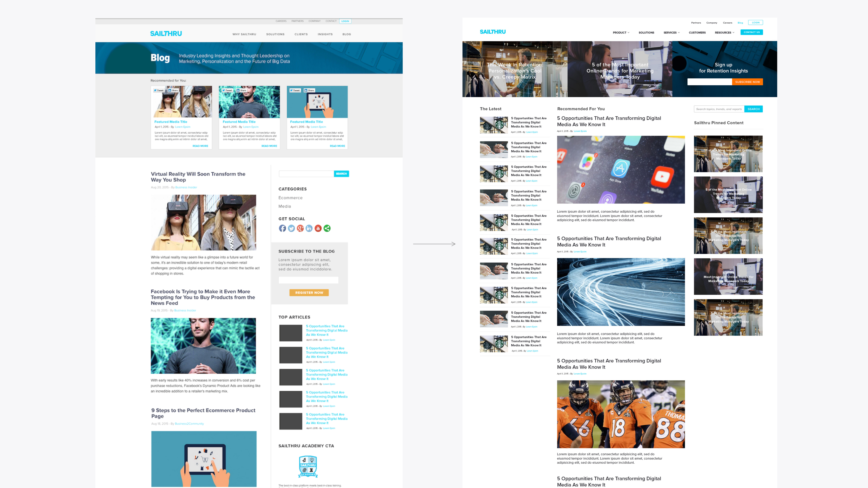868x488 pixels.
Task: Open the Ecommerce category link
Action: [290, 198]
